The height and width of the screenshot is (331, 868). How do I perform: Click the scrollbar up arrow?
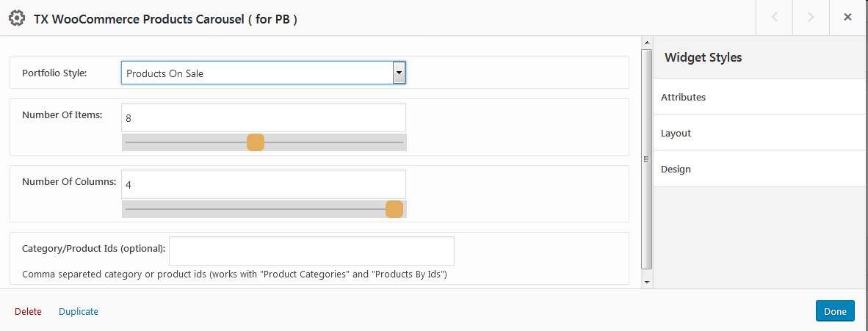coord(646,43)
